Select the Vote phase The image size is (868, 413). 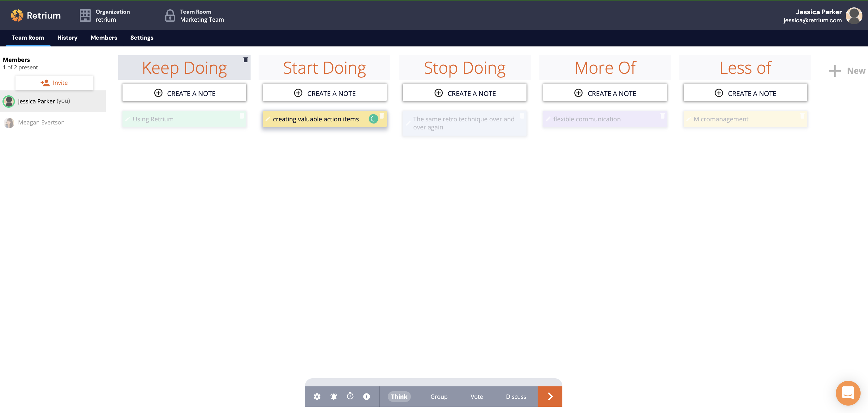[476, 397]
